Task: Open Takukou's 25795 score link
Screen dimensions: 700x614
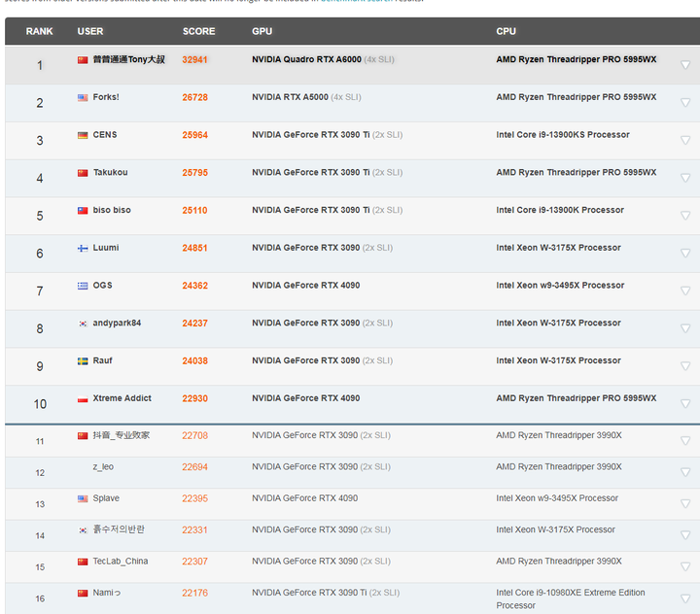Action: (194, 173)
